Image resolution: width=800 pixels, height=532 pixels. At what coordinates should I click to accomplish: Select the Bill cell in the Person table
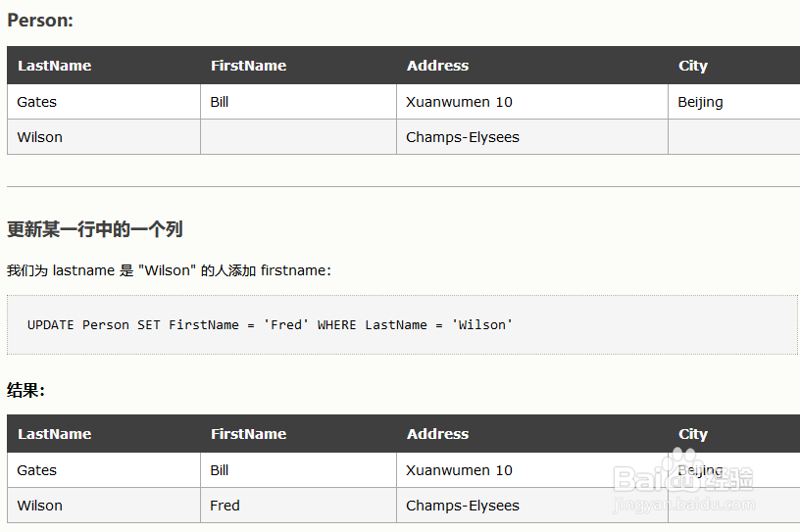pyautogui.click(x=220, y=102)
